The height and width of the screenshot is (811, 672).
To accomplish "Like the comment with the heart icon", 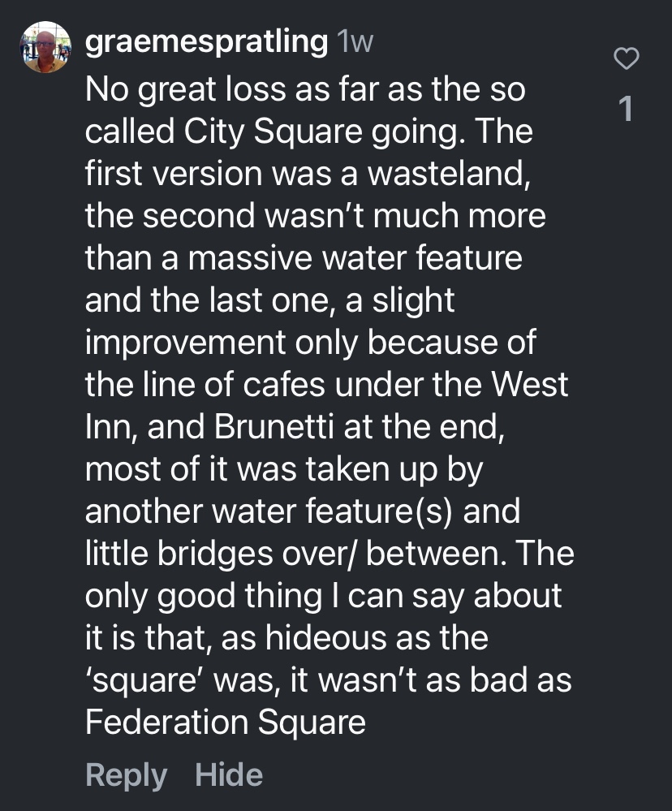I will click(626, 58).
